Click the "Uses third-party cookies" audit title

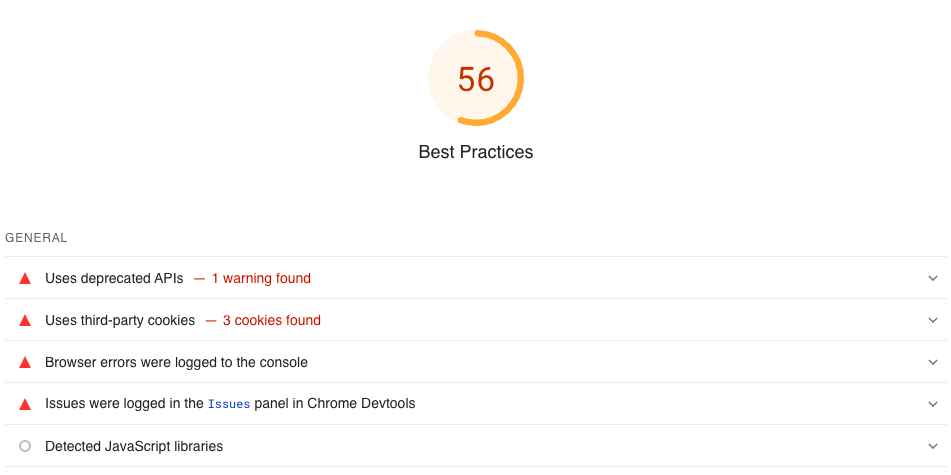pos(120,321)
